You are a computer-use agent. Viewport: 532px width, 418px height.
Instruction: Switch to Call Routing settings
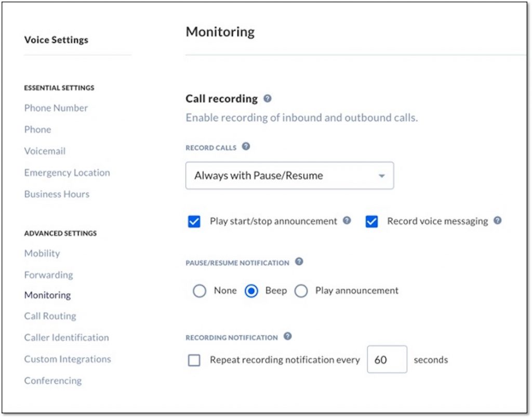point(50,316)
